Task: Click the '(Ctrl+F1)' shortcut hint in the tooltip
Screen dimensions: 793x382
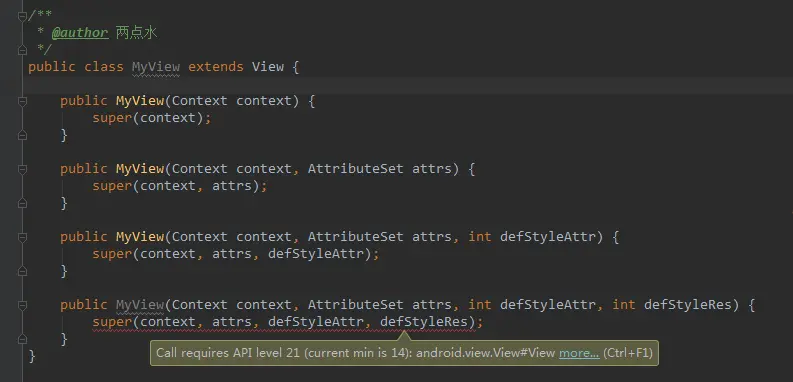Action: (628, 353)
